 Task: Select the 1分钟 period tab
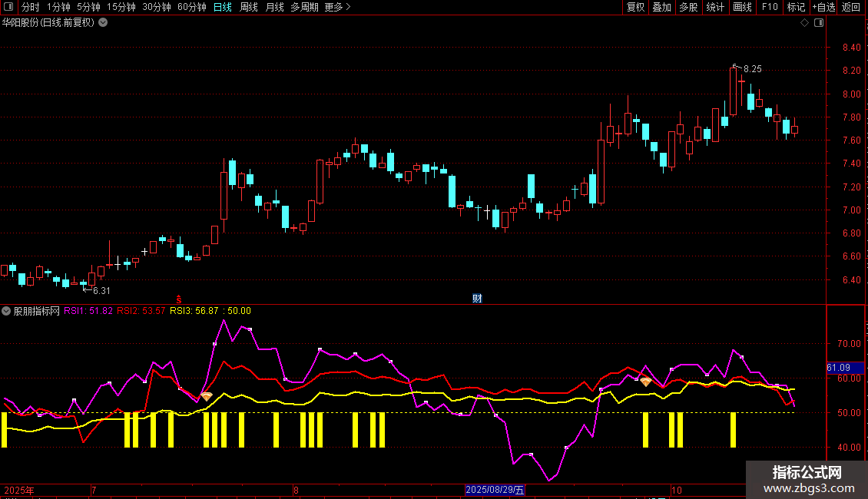coord(58,7)
